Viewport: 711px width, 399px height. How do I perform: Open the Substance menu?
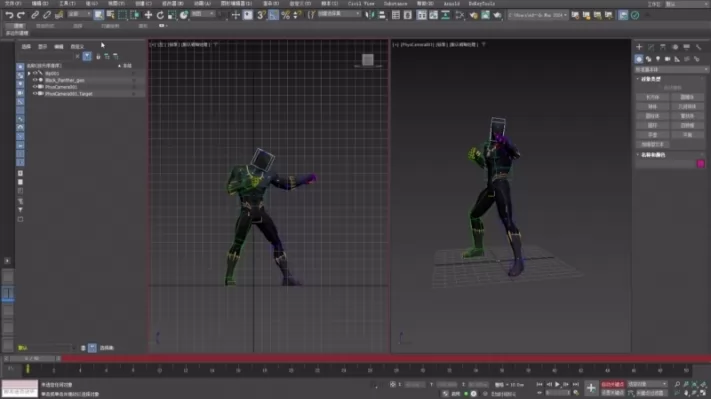point(395,4)
